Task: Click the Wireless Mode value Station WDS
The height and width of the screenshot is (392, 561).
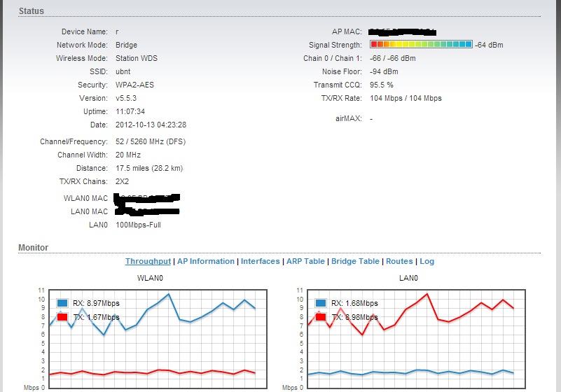Action: [137, 58]
